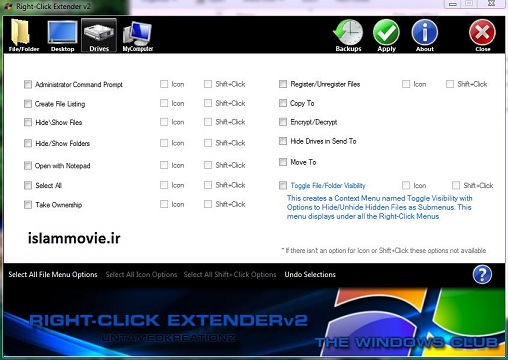Enable Icon for Administrator Command Prompt

coord(164,84)
